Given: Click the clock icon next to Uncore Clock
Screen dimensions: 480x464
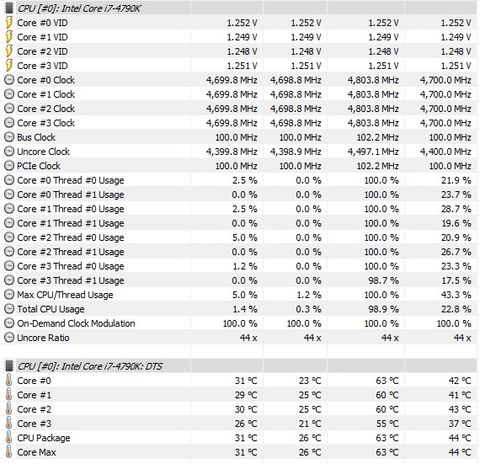Looking at the screenshot, I should 9,152.
